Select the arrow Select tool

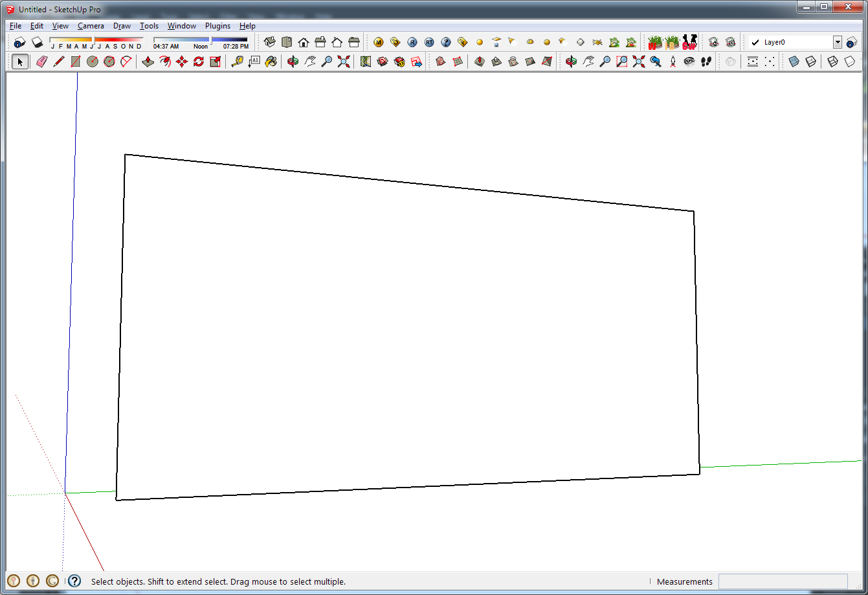pyautogui.click(x=20, y=62)
